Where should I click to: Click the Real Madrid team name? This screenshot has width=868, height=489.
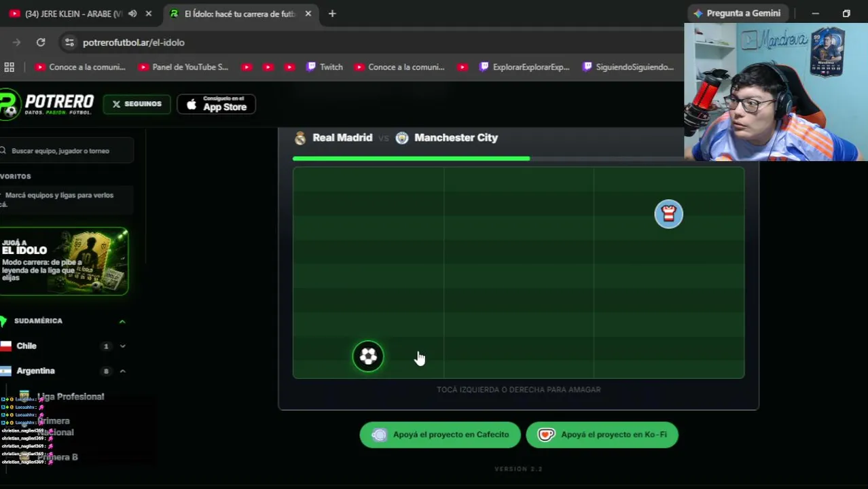click(342, 137)
